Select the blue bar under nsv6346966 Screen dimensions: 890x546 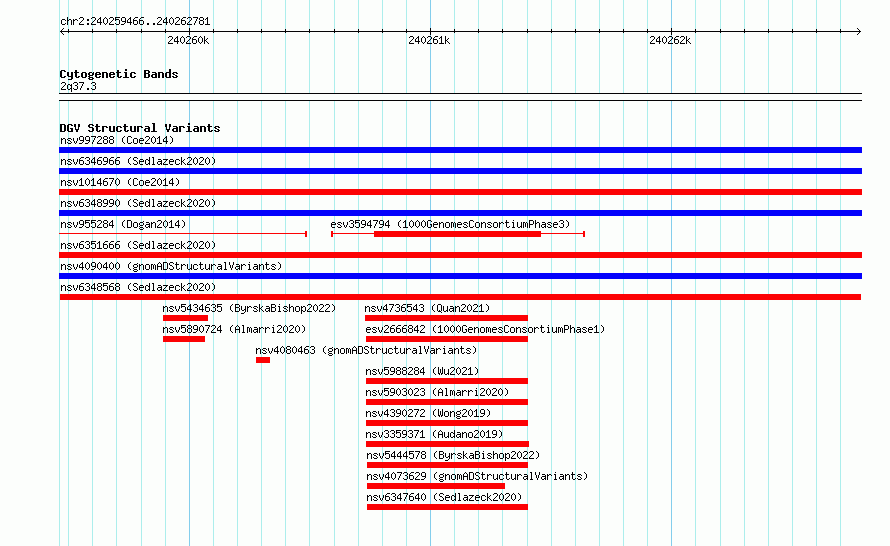click(x=460, y=171)
